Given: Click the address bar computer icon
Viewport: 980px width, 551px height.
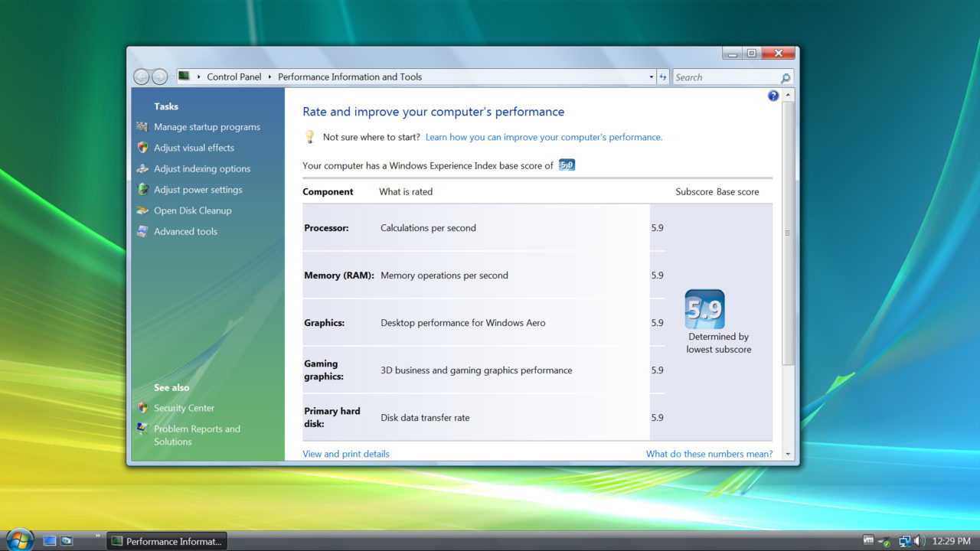Looking at the screenshot, I should point(184,77).
